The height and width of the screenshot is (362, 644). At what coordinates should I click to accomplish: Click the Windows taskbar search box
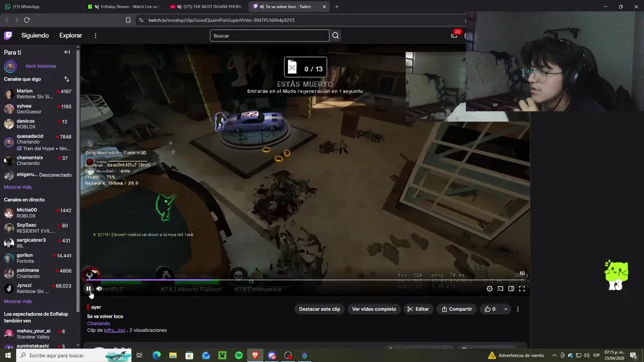coord(73,355)
